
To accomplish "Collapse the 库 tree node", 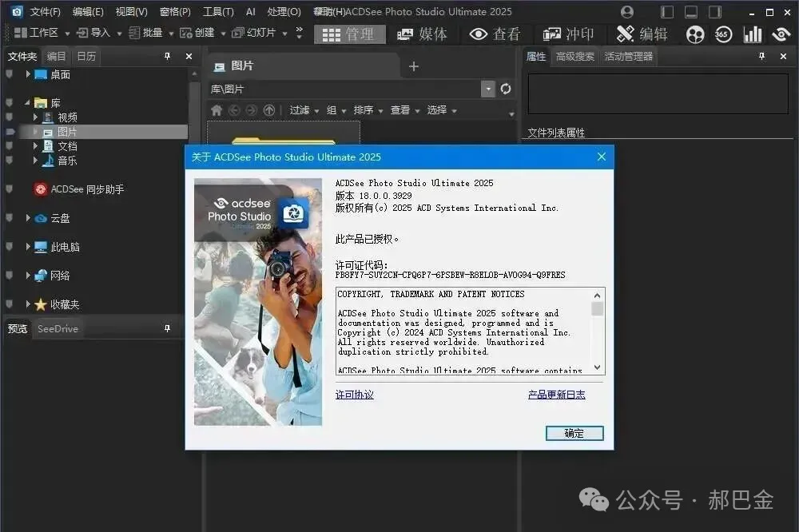I will tap(27, 103).
